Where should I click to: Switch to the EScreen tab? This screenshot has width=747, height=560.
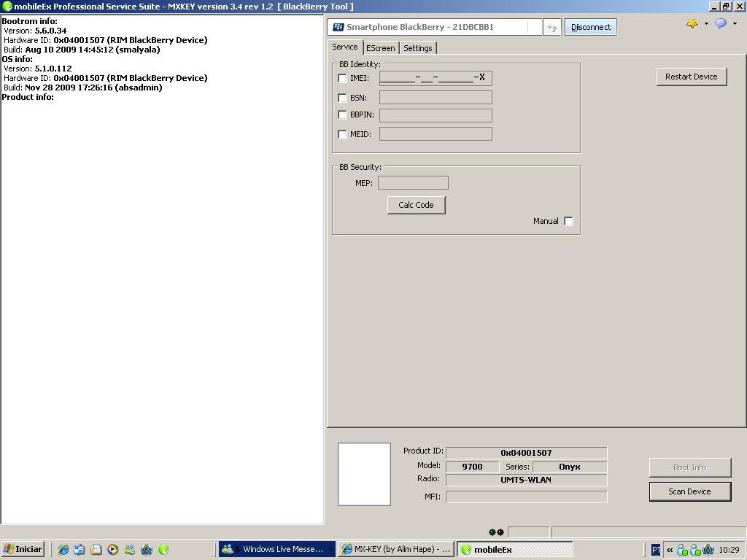380,48
